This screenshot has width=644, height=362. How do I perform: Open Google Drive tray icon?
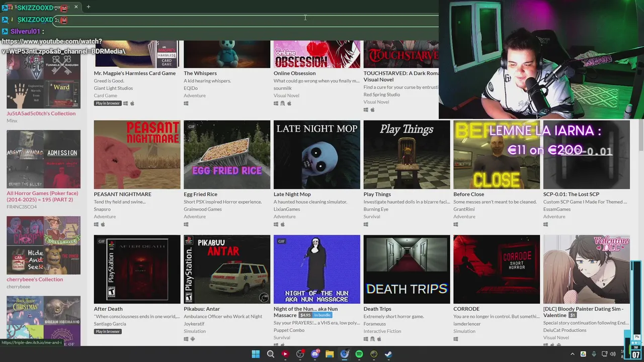583,354
